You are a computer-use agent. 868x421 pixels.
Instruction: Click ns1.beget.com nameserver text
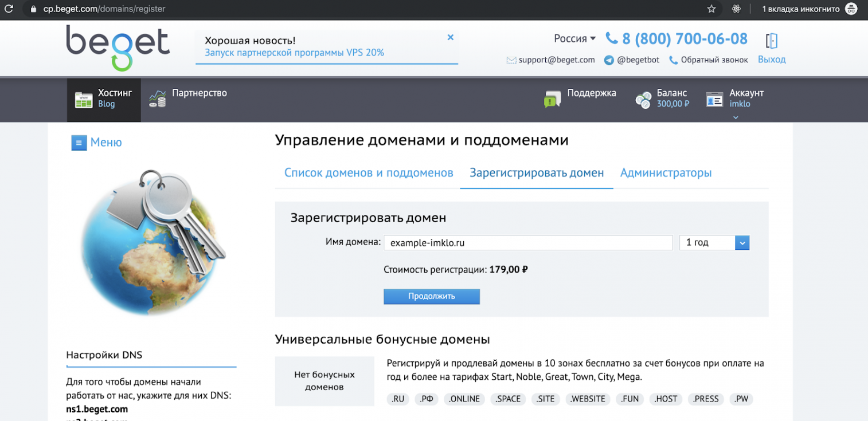pyautogui.click(x=97, y=410)
